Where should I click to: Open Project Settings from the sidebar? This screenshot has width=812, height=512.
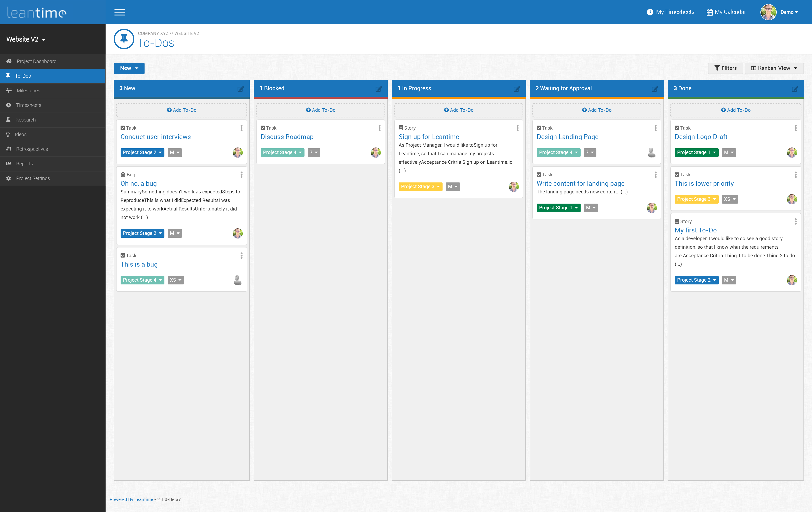pyautogui.click(x=33, y=178)
